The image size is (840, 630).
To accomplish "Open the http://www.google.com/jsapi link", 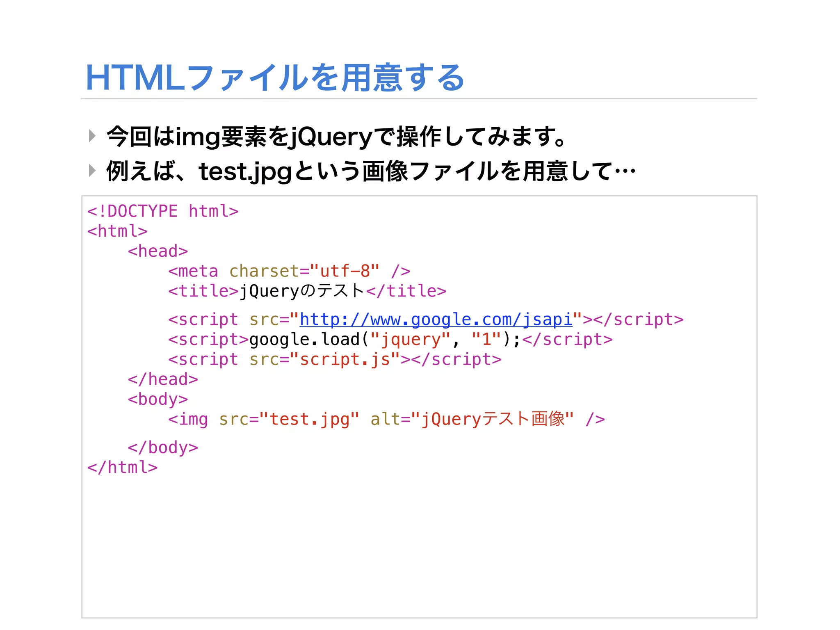I will [436, 320].
